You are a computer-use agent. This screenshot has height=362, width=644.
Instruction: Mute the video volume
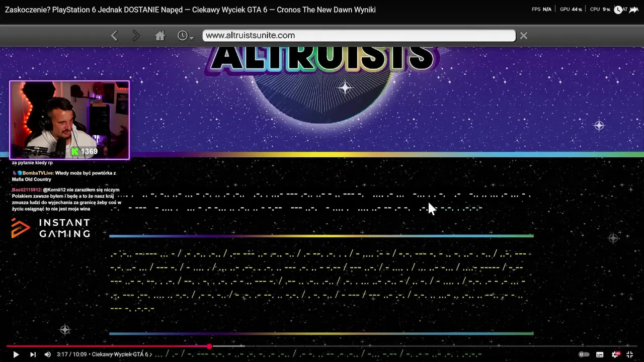click(x=47, y=354)
